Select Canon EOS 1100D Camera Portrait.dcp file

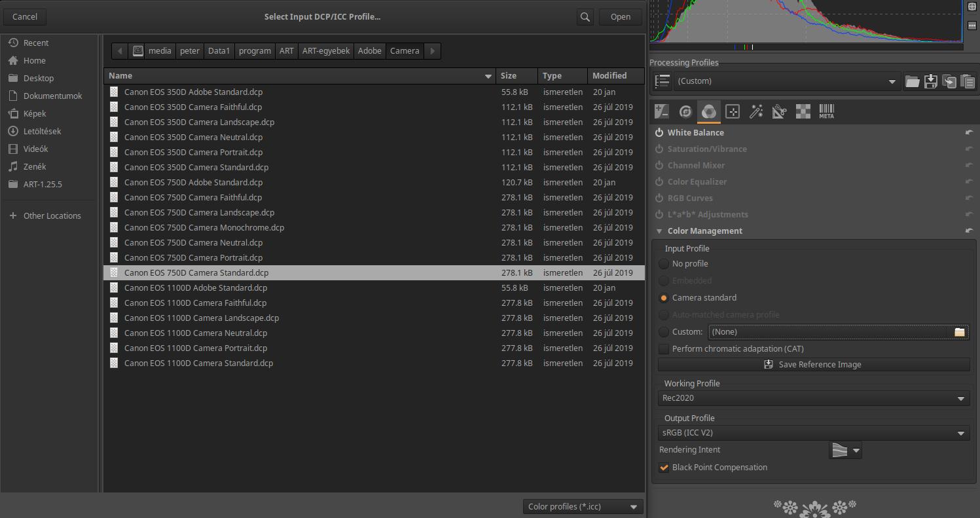click(x=196, y=348)
